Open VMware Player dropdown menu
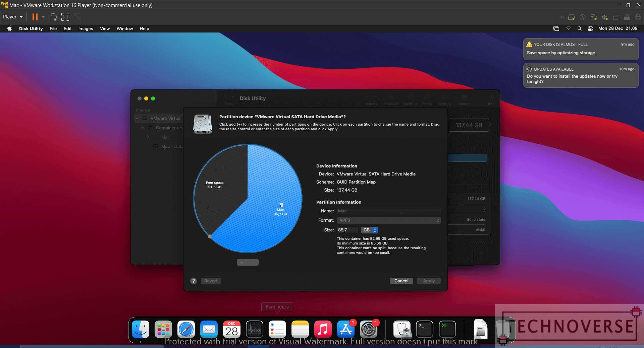Screen dimensions: 644x348 tap(13, 17)
